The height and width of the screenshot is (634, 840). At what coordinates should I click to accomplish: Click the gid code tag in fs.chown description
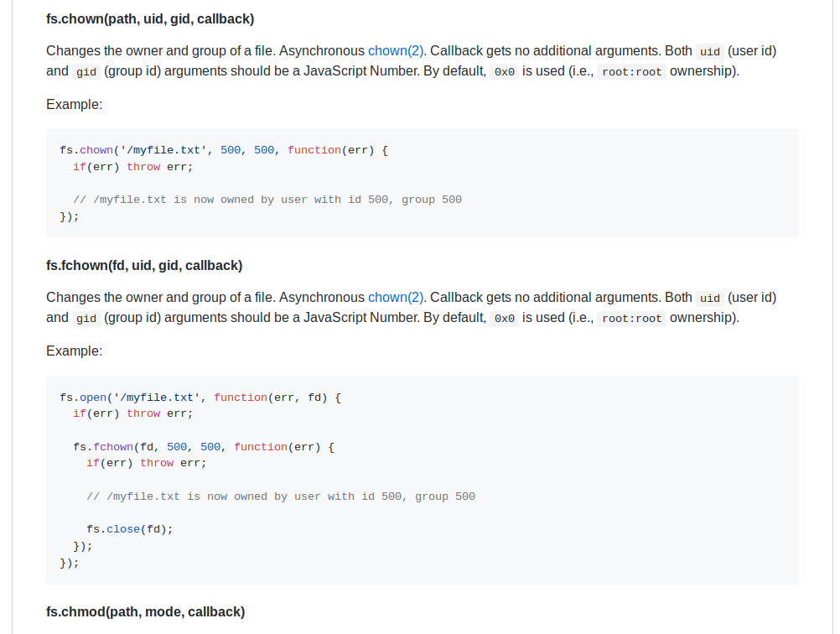click(x=86, y=72)
